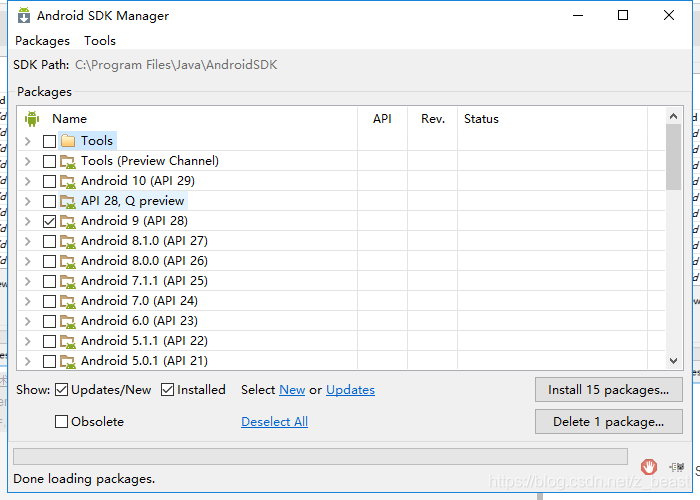This screenshot has width=700, height=500.
Task: Click the Install 15 packages button
Action: coord(608,390)
